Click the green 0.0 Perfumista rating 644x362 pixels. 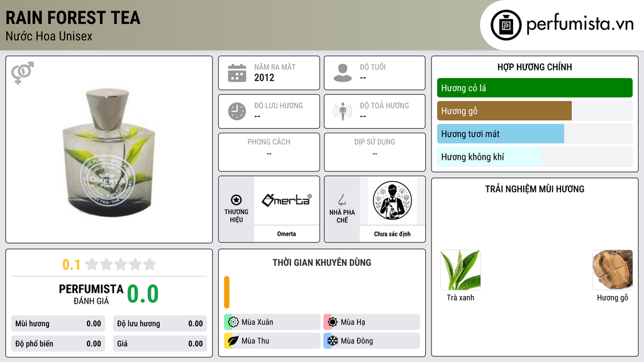(x=143, y=294)
